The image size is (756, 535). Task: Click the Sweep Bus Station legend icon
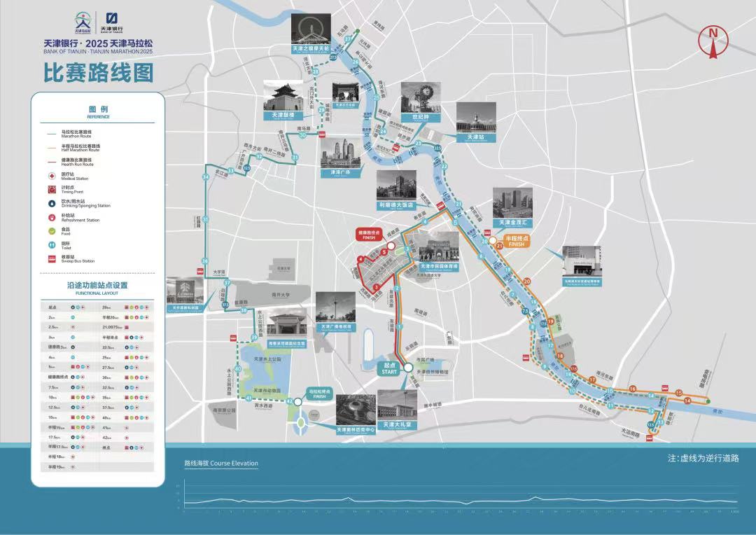[52, 259]
